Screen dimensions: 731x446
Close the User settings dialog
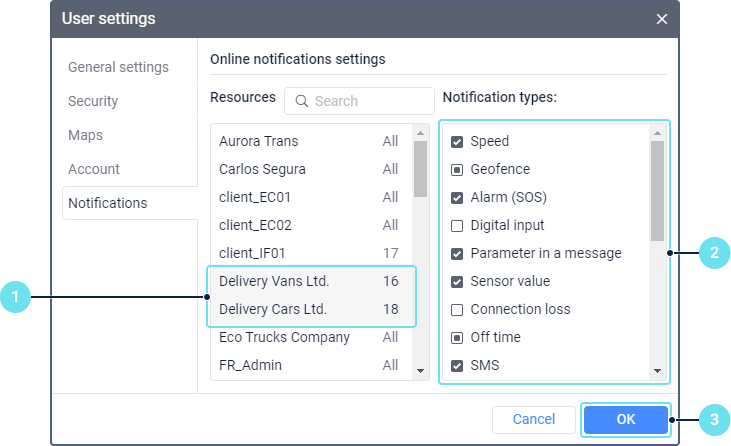(x=661, y=19)
